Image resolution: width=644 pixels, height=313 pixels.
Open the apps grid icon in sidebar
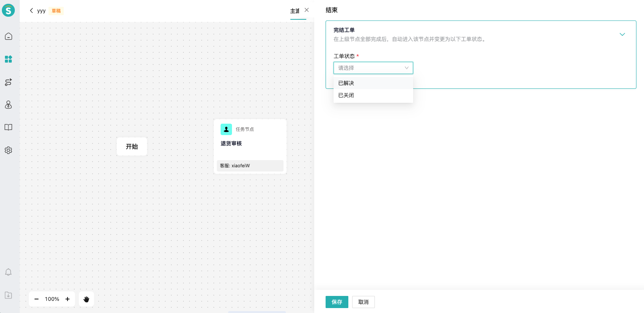coord(8,59)
